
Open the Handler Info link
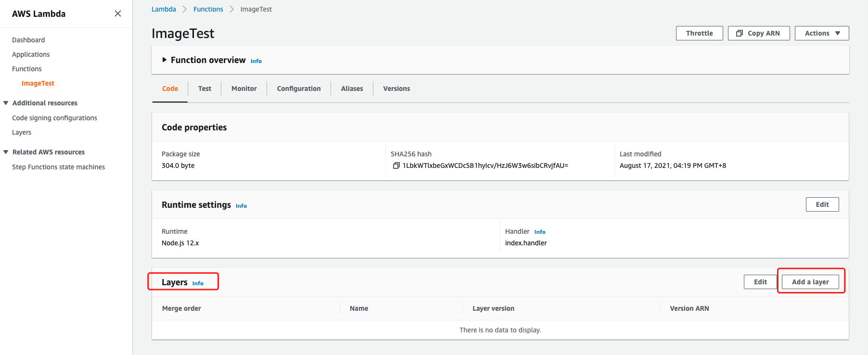tap(540, 232)
